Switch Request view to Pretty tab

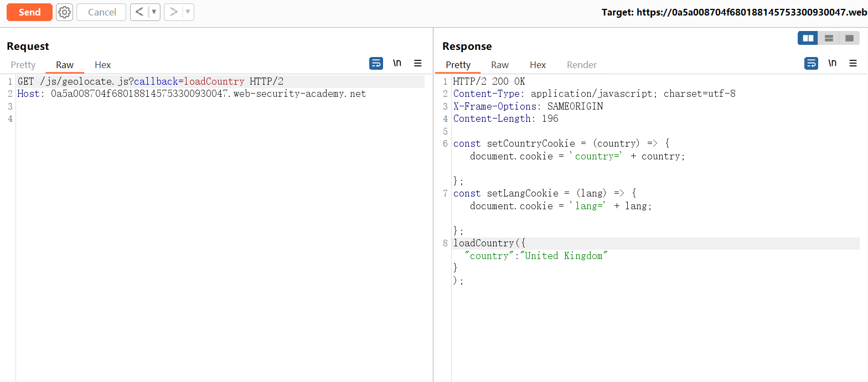click(23, 65)
